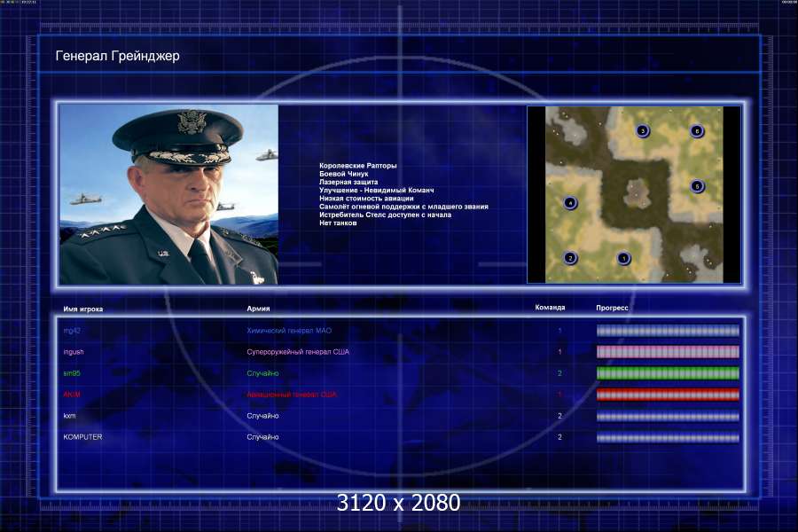Select player name AKIM
The width and height of the screenshot is (798, 532).
[72, 395]
